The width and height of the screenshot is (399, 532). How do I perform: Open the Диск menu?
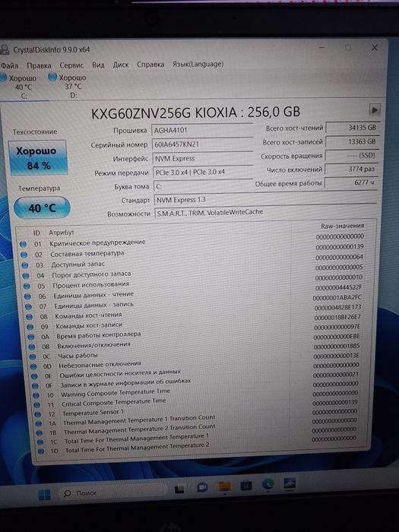click(121, 65)
